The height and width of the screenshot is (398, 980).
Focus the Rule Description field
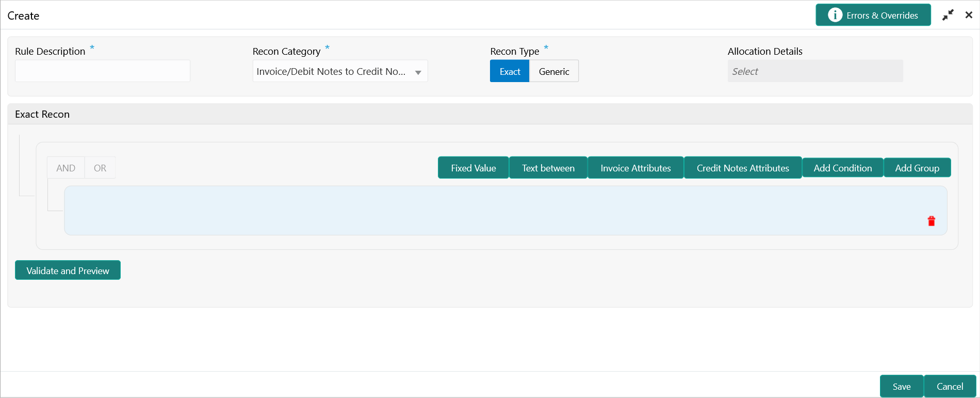point(103,71)
